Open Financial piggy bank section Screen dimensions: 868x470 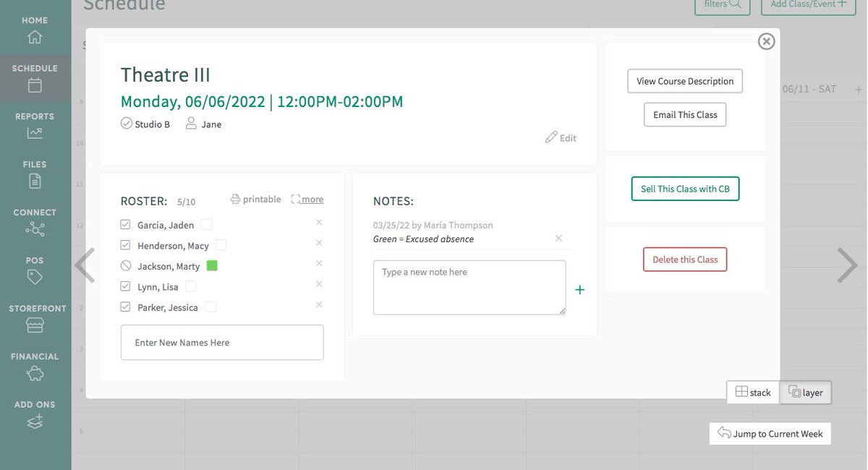35,366
